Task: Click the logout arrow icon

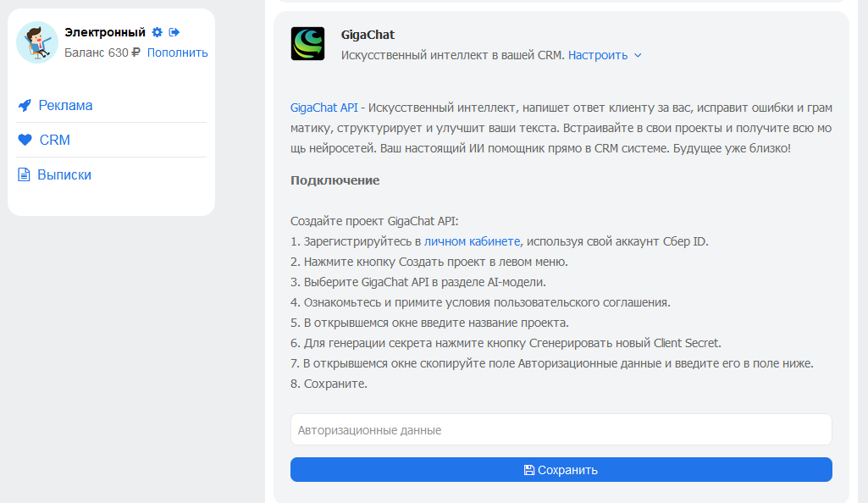Action: [x=174, y=32]
